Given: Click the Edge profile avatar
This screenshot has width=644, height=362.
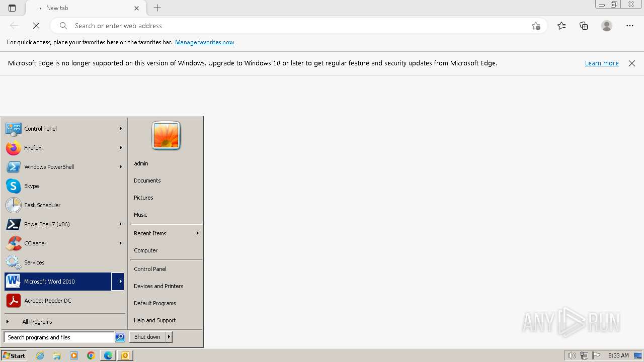Looking at the screenshot, I should tap(607, 26).
